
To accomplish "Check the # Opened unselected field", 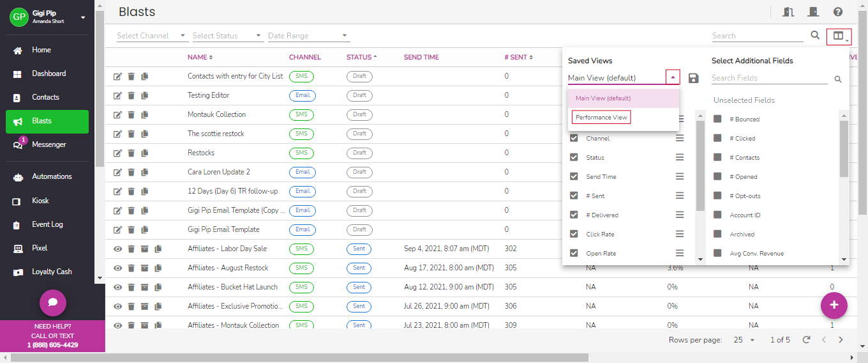I will point(717,176).
